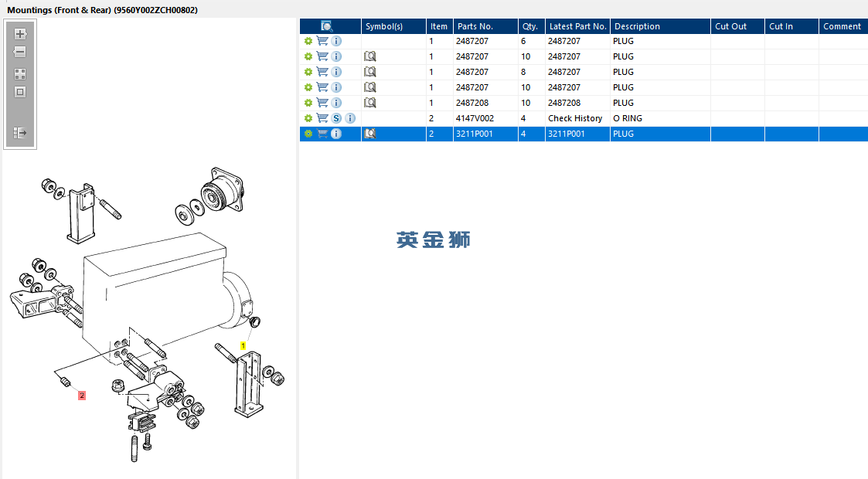Viewport: 868px width, 479px height.
Task: Open symbol viewer for PLUG qty 8 row
Action: 369,72
